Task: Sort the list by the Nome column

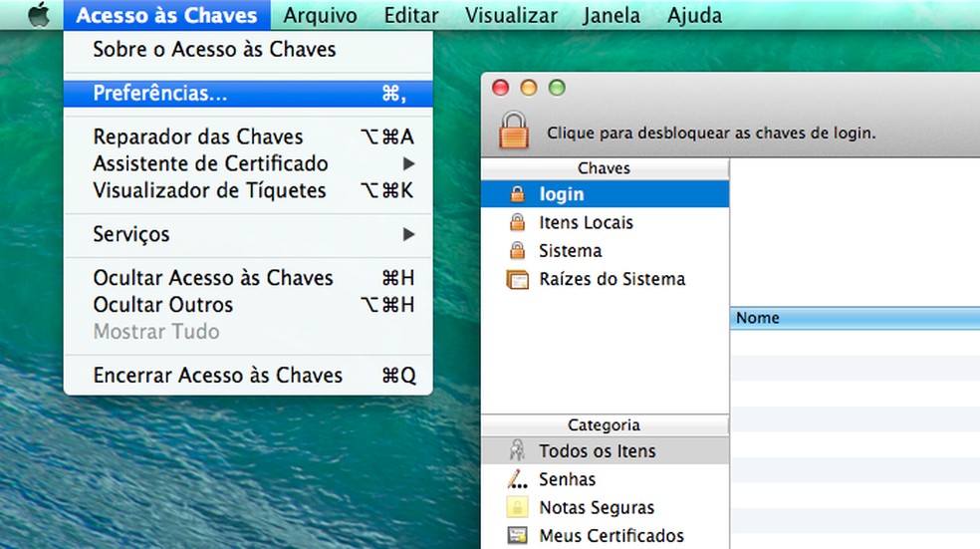Action: tap(855, 318)
